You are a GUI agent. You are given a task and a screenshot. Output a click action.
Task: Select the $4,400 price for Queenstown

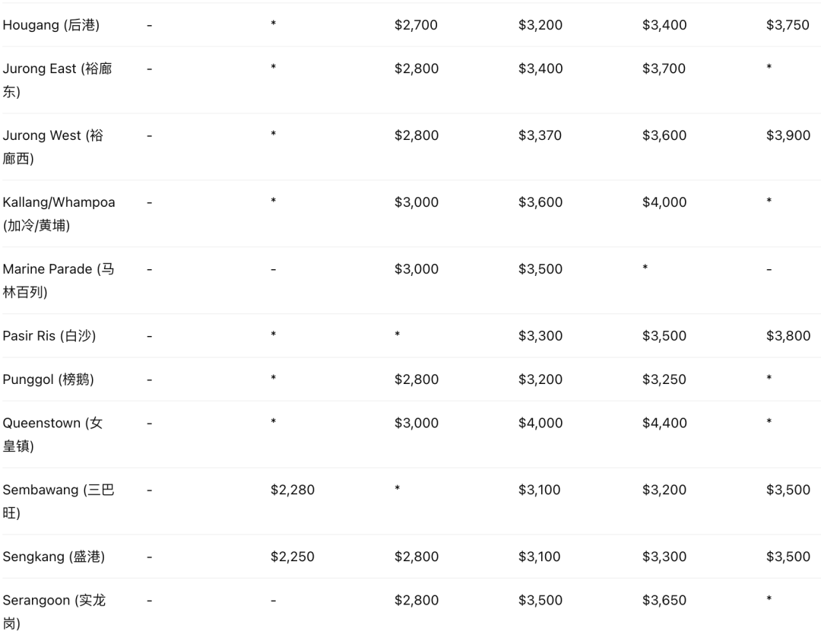[664, 423]
